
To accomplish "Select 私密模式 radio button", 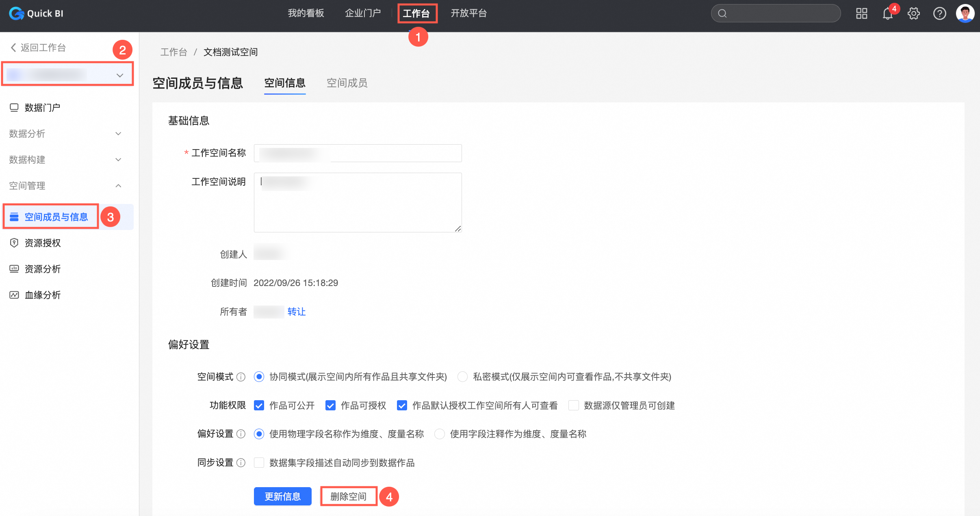I will [462, 377].
